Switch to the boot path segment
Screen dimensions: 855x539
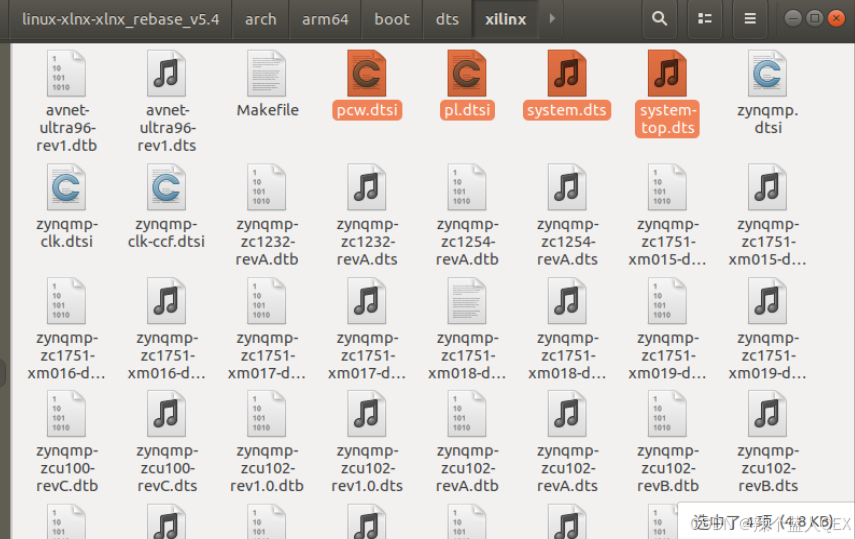(x=392, y=19)
